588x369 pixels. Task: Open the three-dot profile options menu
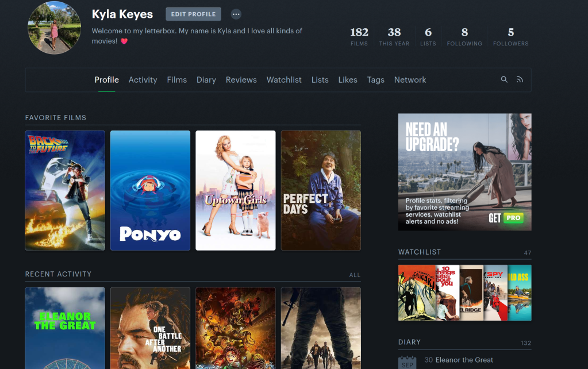click(236, 14)
